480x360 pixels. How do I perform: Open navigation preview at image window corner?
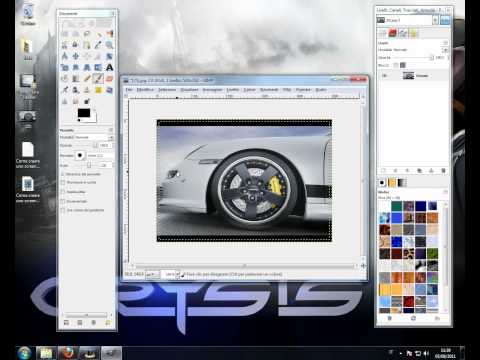(363, 266)
